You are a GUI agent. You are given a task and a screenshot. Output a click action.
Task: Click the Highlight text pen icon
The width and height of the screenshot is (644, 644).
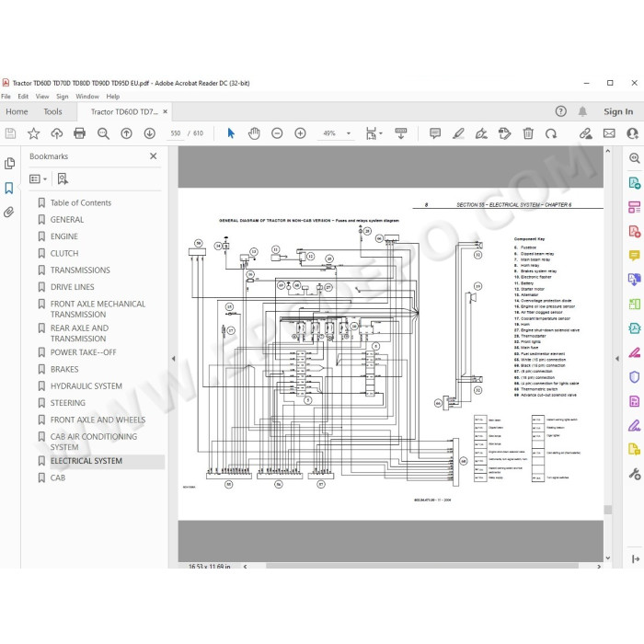click(x=458, y=133)
